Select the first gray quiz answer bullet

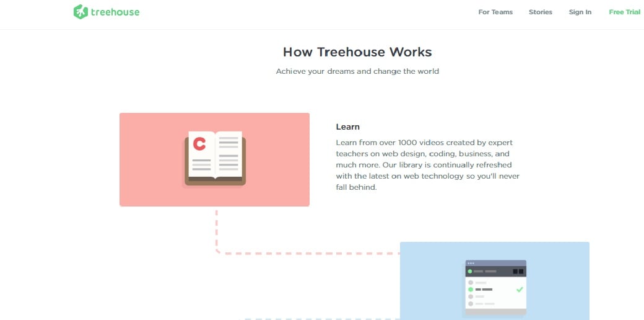click(471, 282)
